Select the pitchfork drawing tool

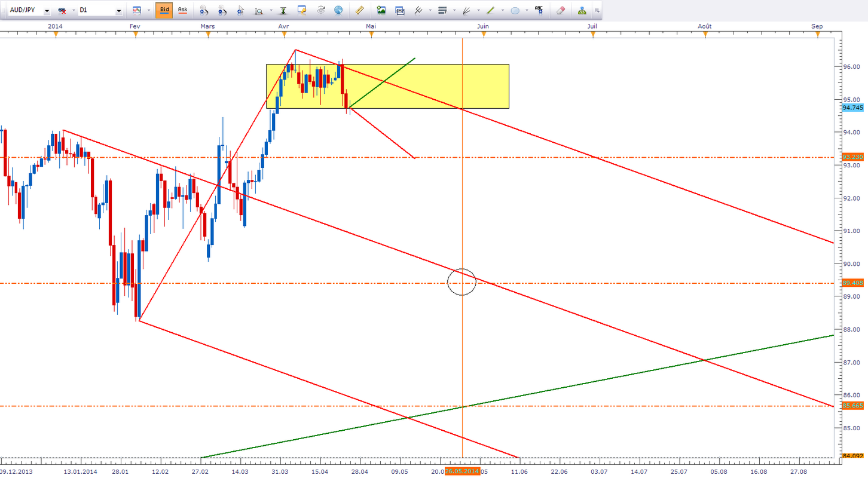(418, 10)
